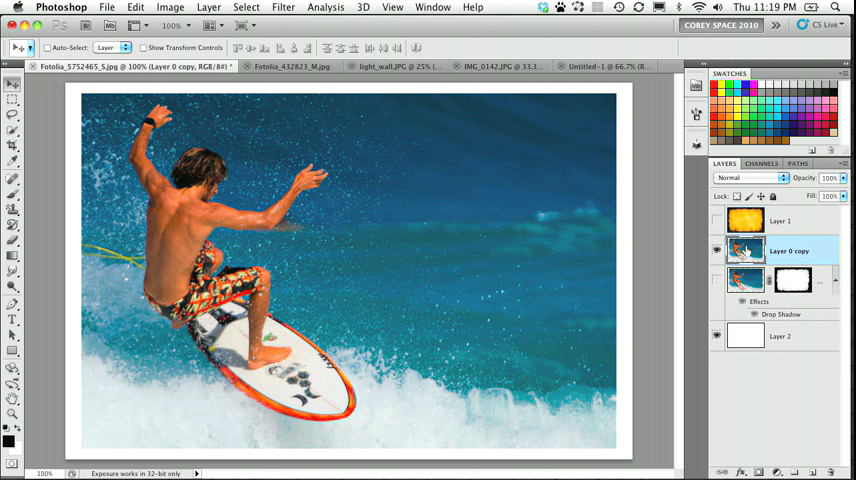Toggle Drop Shadow effect visibility eye
The width and height of the screenshot is (856, 480).
[x=754, y=314]
